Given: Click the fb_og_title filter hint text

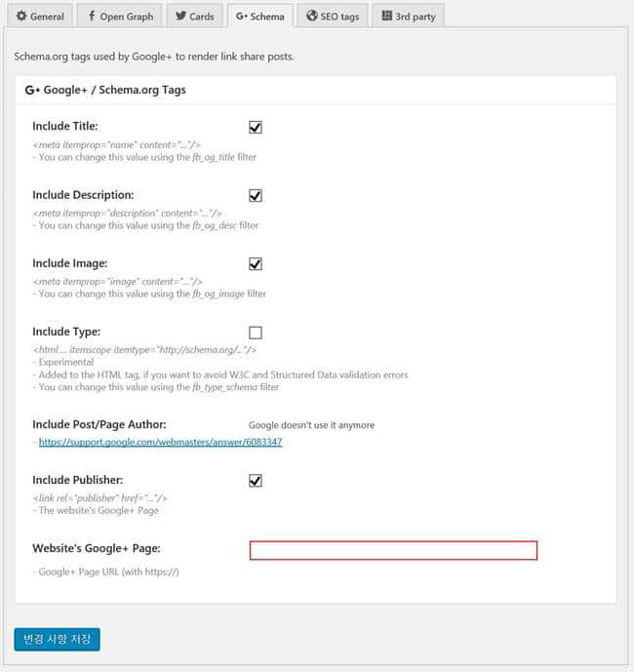Looking at the screenshot, I should click(145, 157).
